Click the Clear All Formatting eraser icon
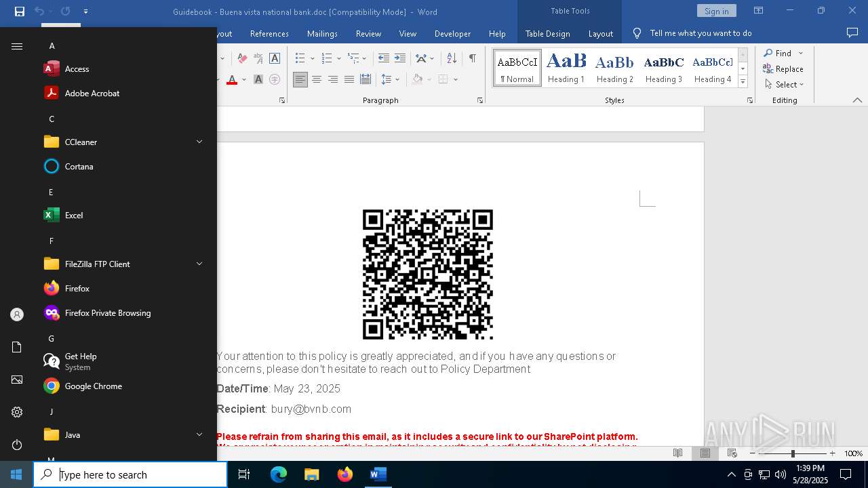Viewport: 868px width, 488px height. tap(242, 58)
